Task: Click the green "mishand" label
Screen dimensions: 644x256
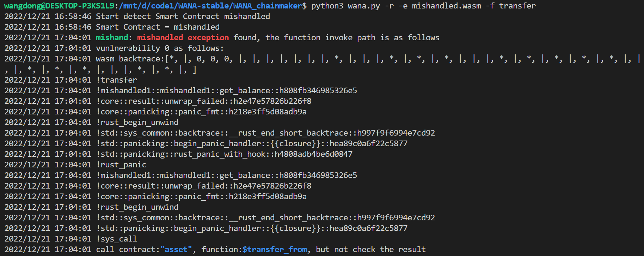Action: (112, 38)
